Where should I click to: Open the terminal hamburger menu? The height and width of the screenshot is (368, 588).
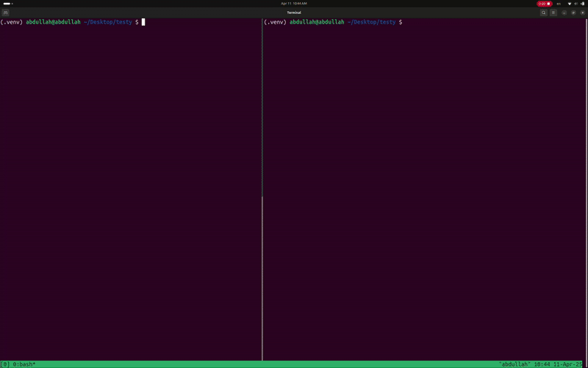(x=553, y=13)
